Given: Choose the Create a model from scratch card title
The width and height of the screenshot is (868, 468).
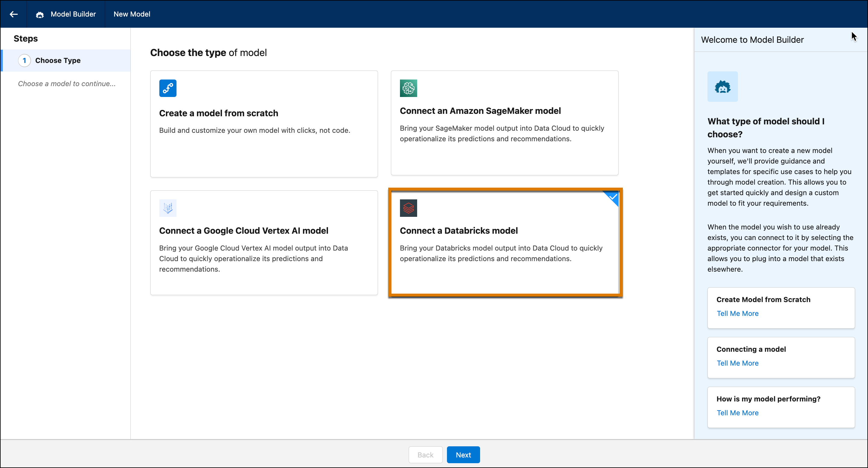Looking at the screenshot, I should (219, 113).
